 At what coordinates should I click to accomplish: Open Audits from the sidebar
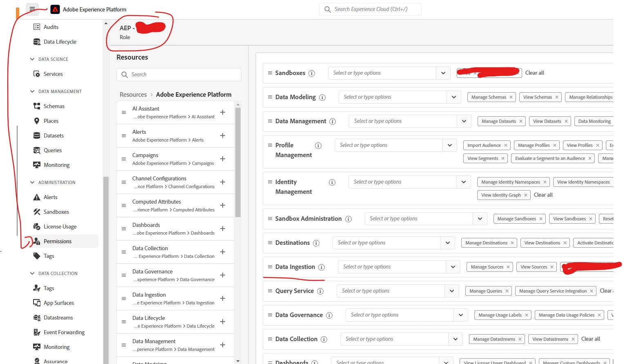click(51, 27)
